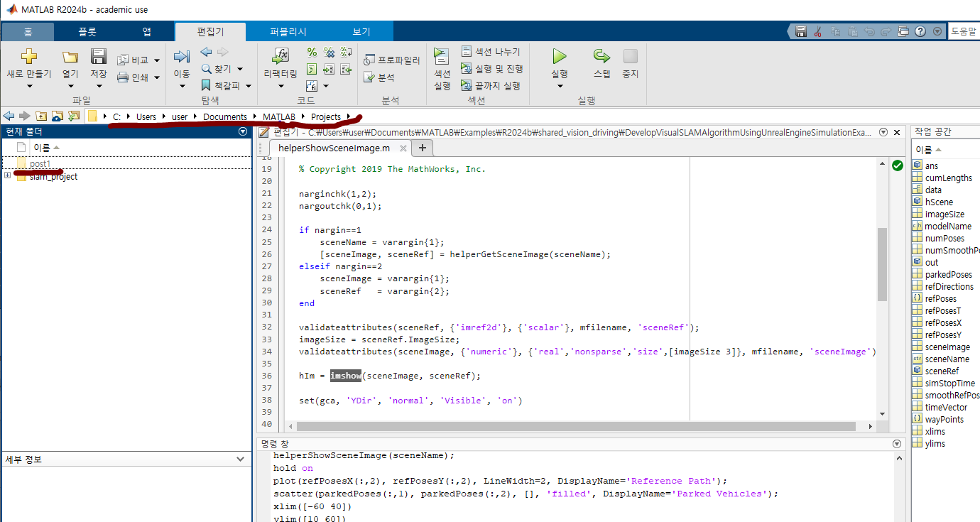Set a bookmark using 책갈피

219,85
